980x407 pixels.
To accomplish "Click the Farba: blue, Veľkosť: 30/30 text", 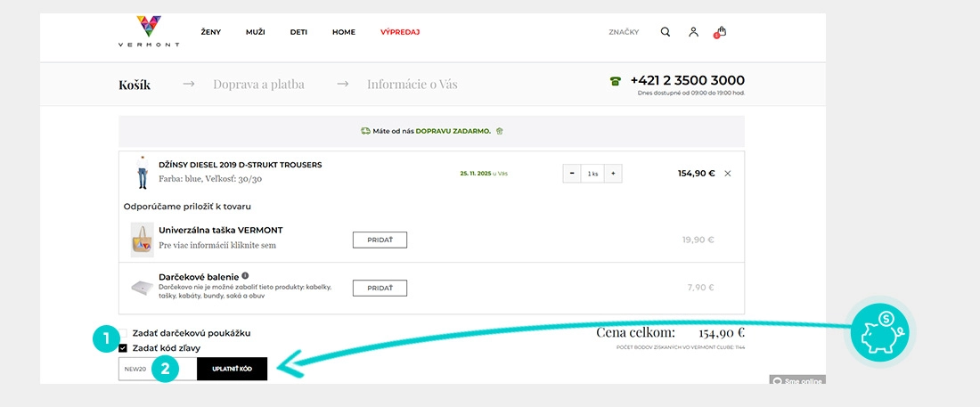I will click(x=210, y=179).
